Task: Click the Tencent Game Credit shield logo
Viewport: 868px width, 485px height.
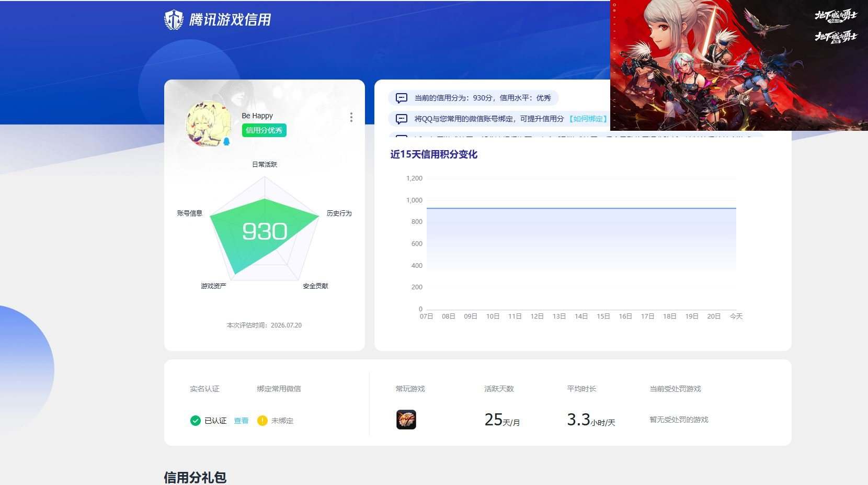Action: coord(174,20)
